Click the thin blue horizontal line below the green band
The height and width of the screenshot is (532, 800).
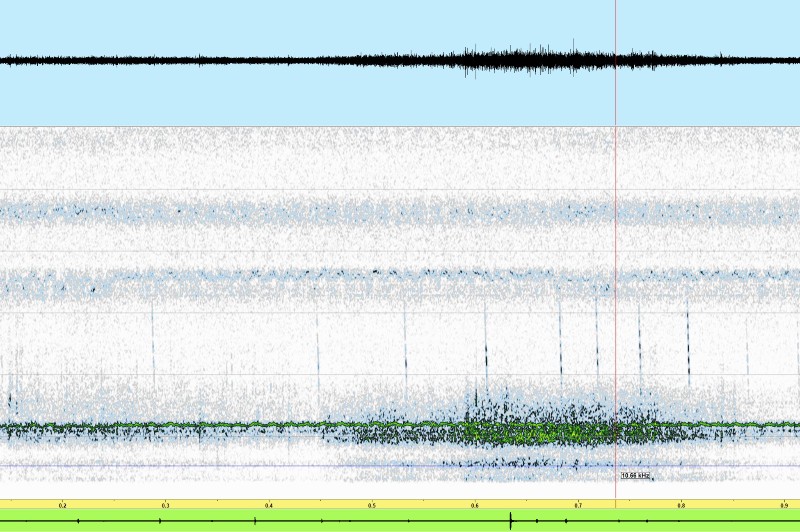pyautogui.click(x=300, y=465)
